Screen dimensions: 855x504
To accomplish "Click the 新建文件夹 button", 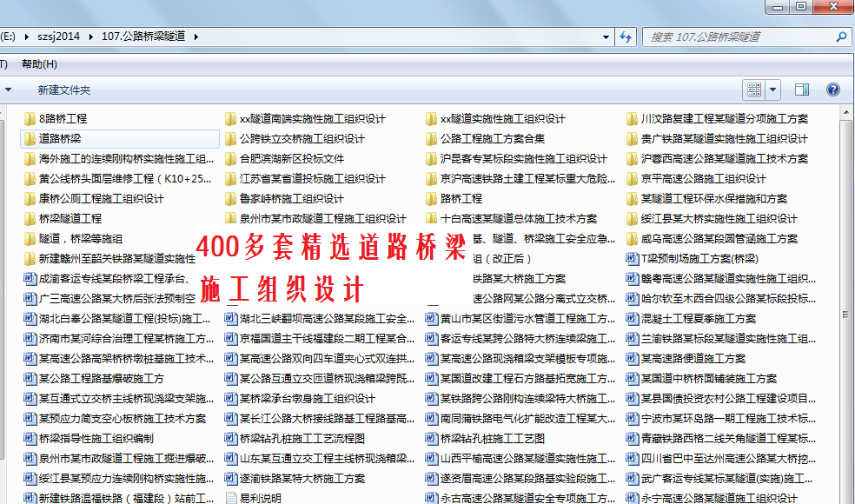I will (63, 90).
